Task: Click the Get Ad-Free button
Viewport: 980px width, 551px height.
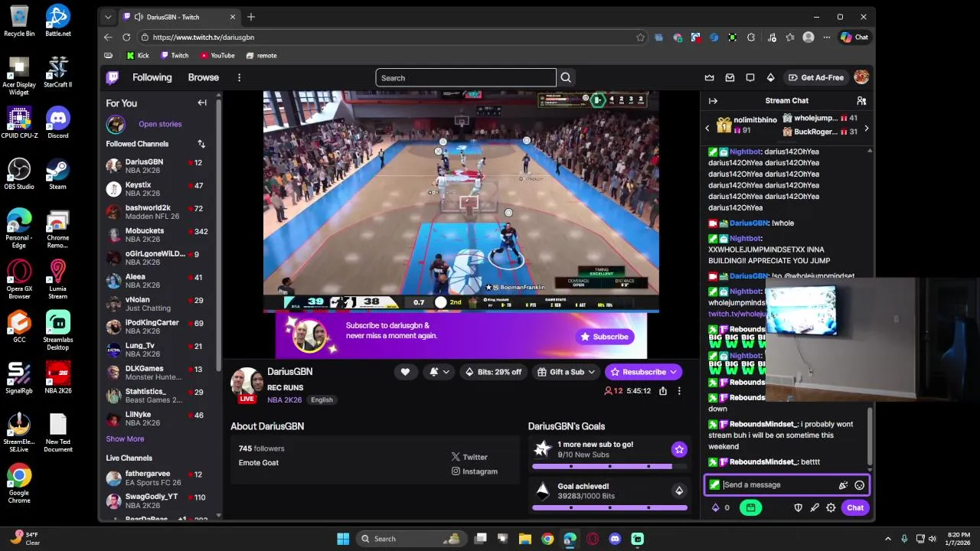Action: (817, 77)
